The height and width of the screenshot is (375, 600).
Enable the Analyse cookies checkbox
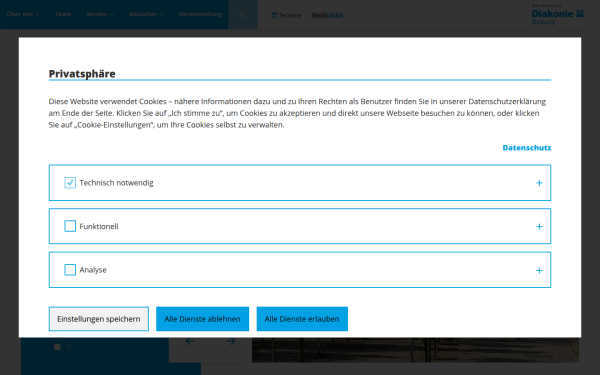(x=70, y=270)
